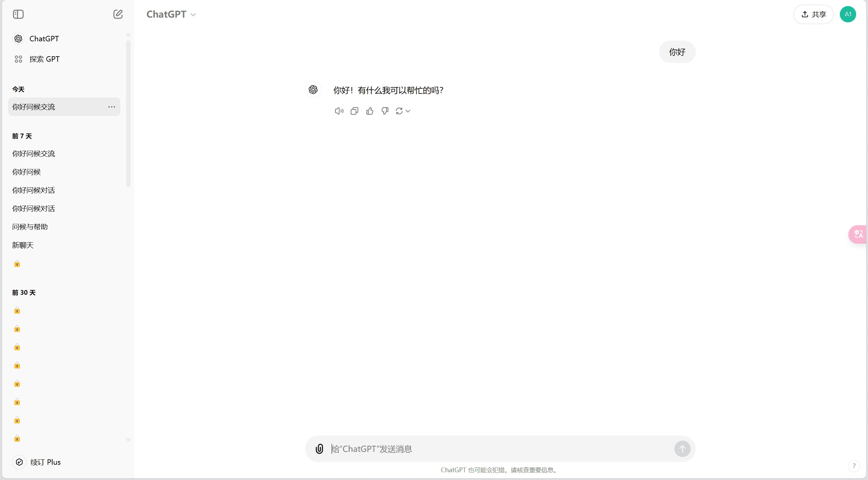This screenshot has height=480, width=868.
Task: Open the translate floating widget
Action: click(x=858, y=234)
